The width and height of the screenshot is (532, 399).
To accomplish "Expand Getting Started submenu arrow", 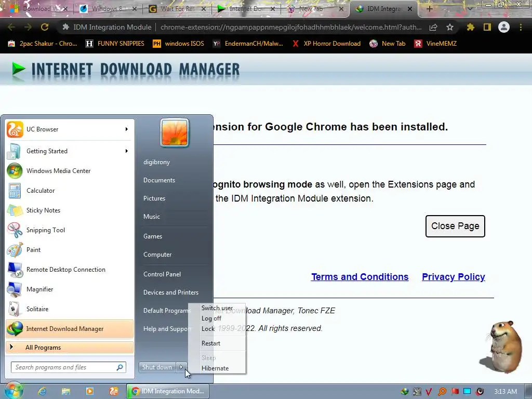I will 127,151.
